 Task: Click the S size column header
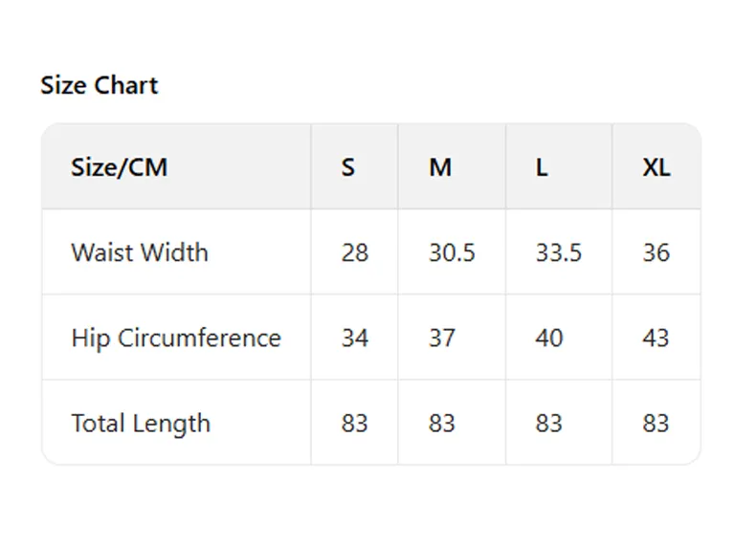pyautogui.click(x=347, y=167)
